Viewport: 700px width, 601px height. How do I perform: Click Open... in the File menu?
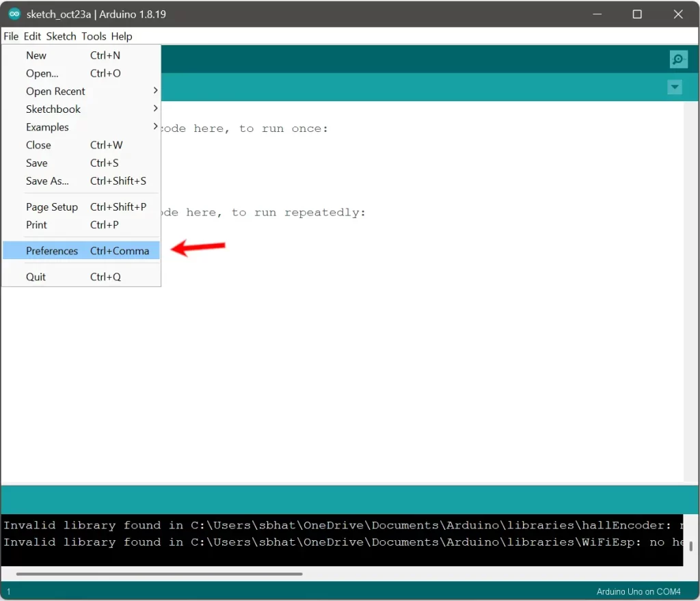42,73
